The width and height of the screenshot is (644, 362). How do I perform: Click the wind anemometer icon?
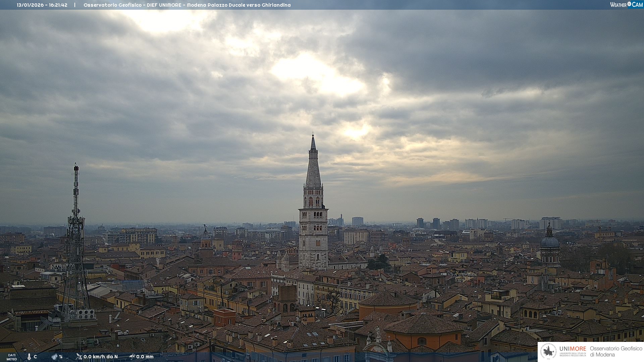click(79, 357)
